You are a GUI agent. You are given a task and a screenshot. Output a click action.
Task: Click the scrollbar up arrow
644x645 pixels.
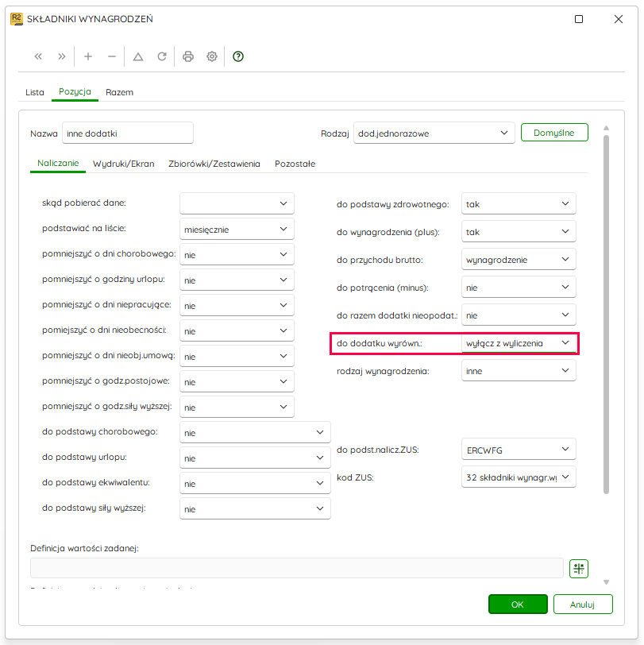tap(606, 128)
